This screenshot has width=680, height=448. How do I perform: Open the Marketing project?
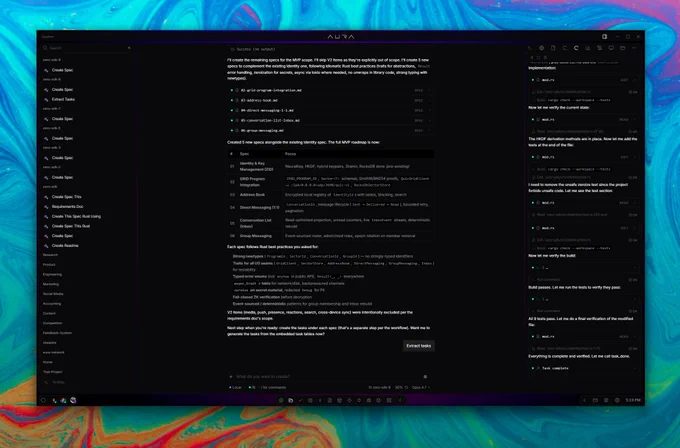(x=51, y=284)
